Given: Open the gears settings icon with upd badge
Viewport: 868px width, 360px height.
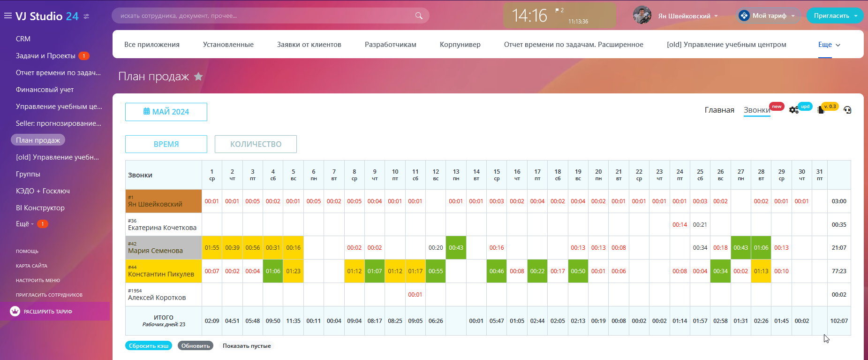Looking at the screenshot, I should (793, 110).
